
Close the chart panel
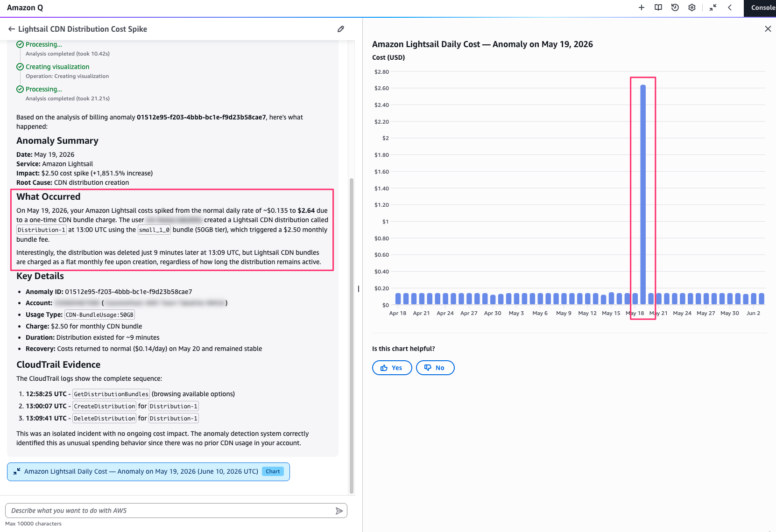[768, 29]
